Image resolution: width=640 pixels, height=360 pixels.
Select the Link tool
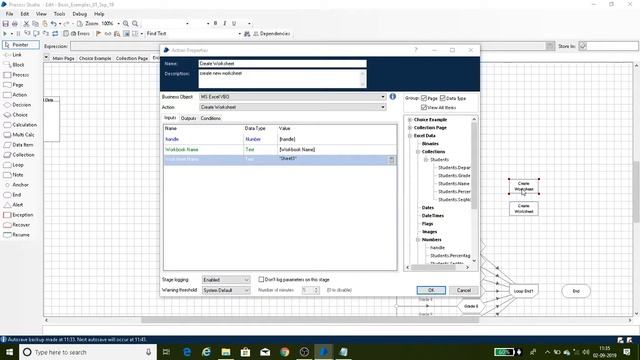click(12, 55)
